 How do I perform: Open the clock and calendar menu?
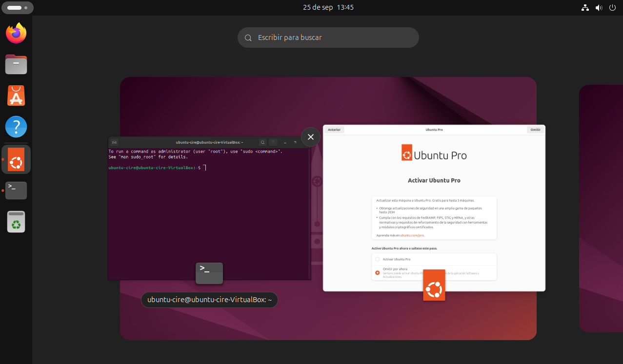coord(328,7)
